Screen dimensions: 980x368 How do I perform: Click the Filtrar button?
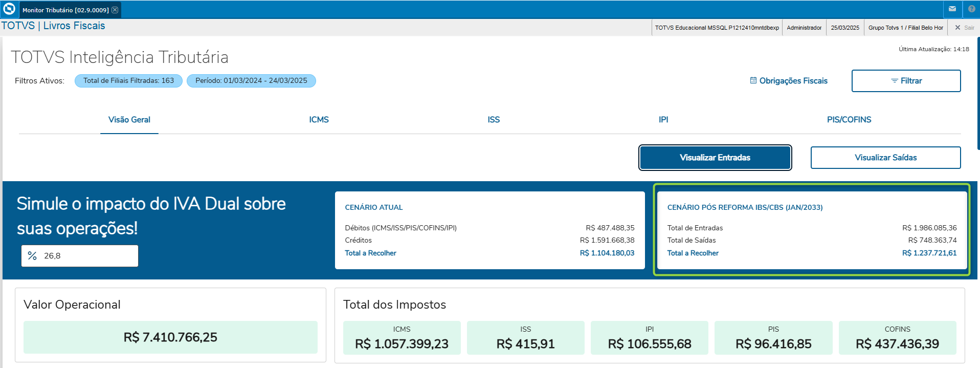click(906, 81)
